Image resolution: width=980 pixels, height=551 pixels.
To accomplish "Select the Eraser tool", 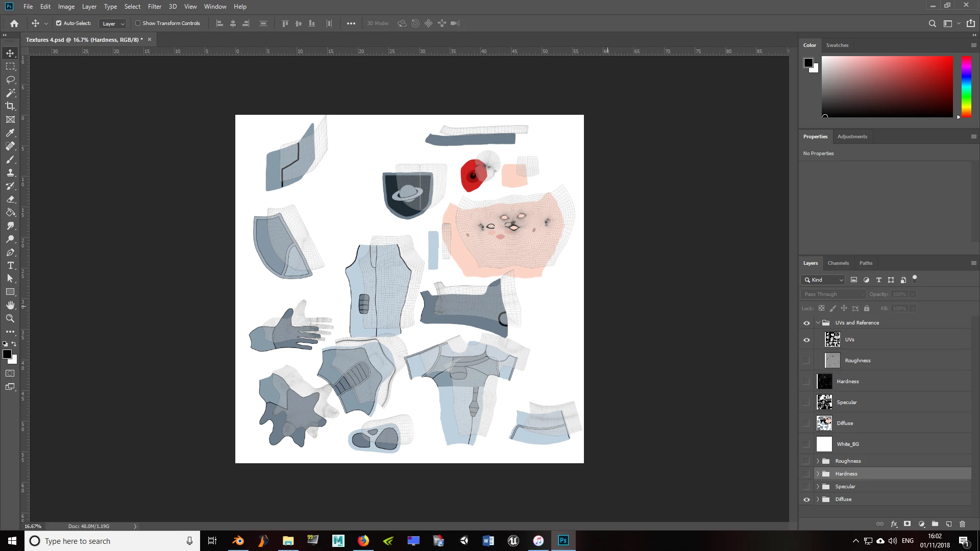I will [x=10, y=199].
